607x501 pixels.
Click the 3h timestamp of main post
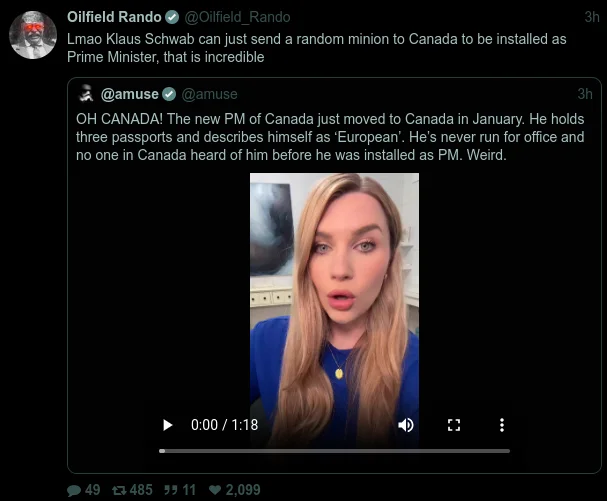click(592, 17)
